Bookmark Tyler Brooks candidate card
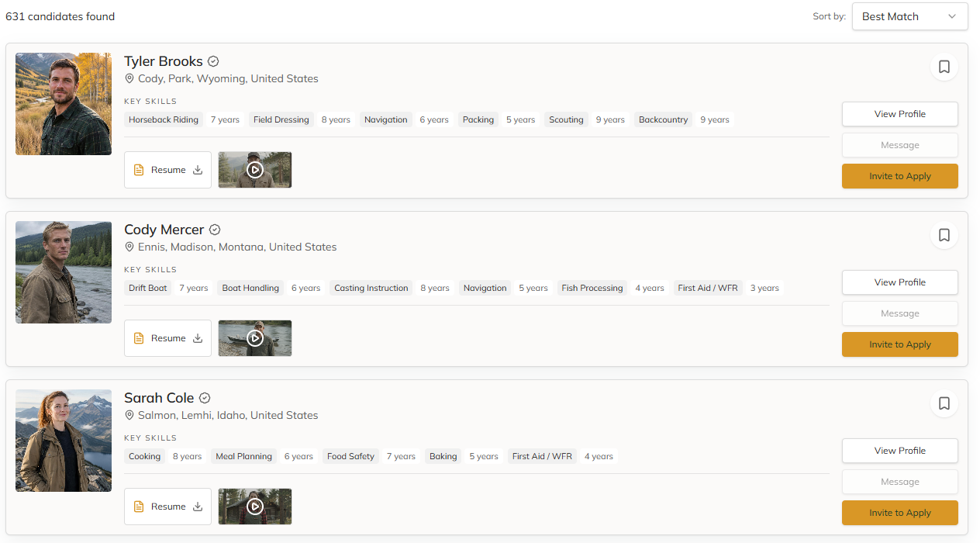The height and width of the screenshot is (543, 980). (944, 67)
